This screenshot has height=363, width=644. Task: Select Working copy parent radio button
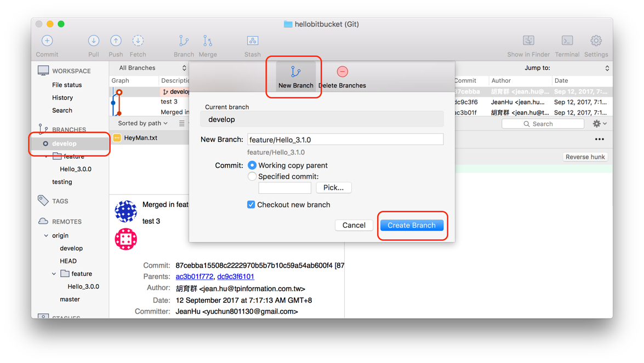tap(252, 165)
